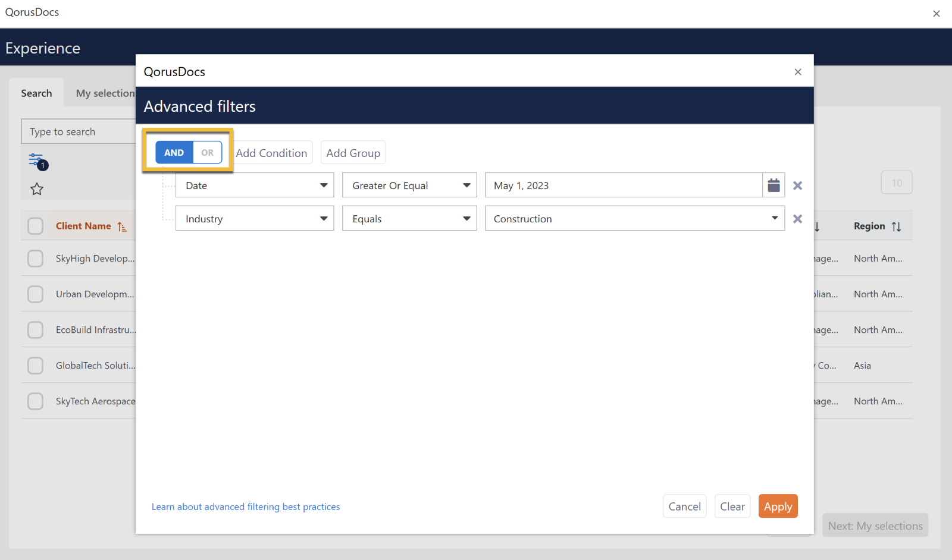The image size is (952, 560).
Task: Click the Clear button
Action: pyautogui.click(x=732, y=506)
